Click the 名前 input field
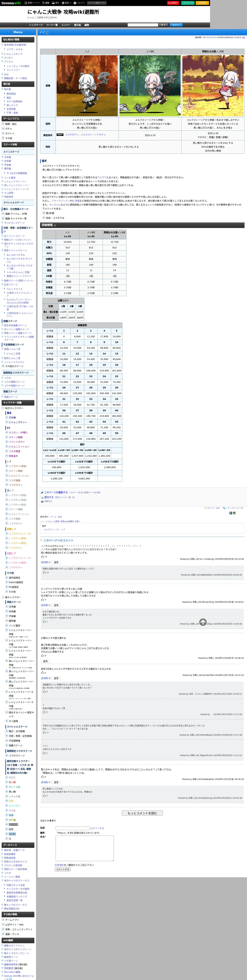Viewport: 247px width, 980px height. [72, 828]
